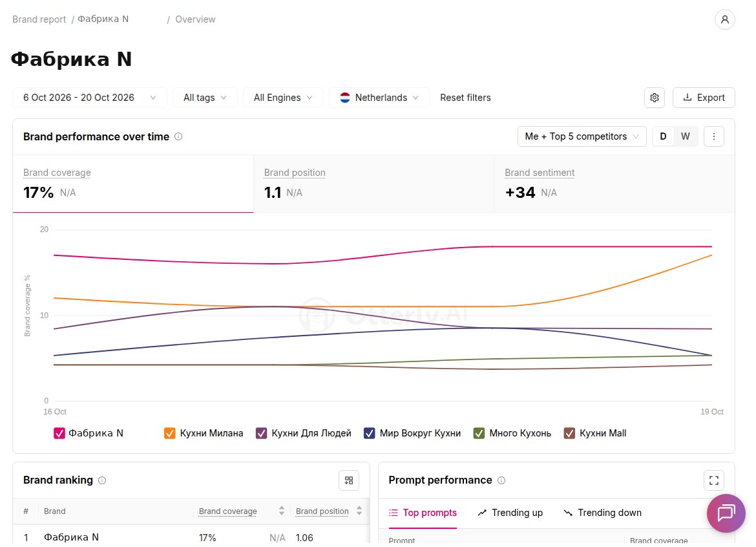This screenshot has width=756, height=547.
Task: Switch chart to weekly view W
Action: [x=685, y=136]
